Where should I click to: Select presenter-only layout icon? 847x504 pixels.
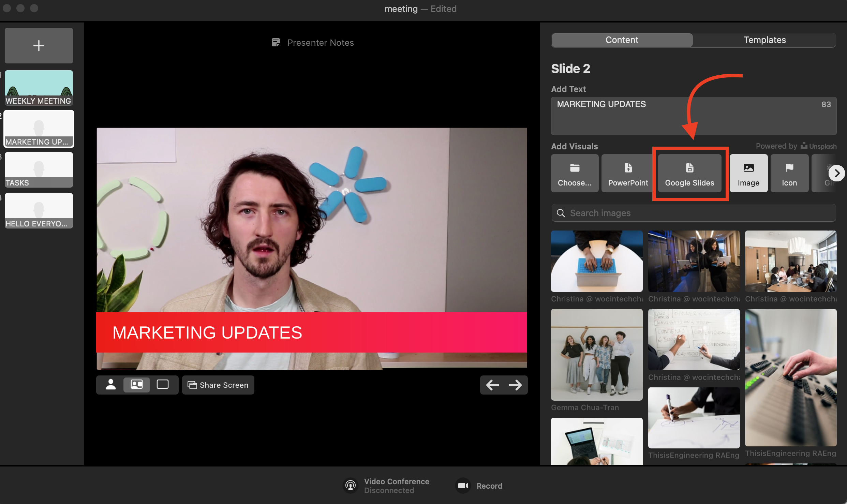tap(110, 385)
